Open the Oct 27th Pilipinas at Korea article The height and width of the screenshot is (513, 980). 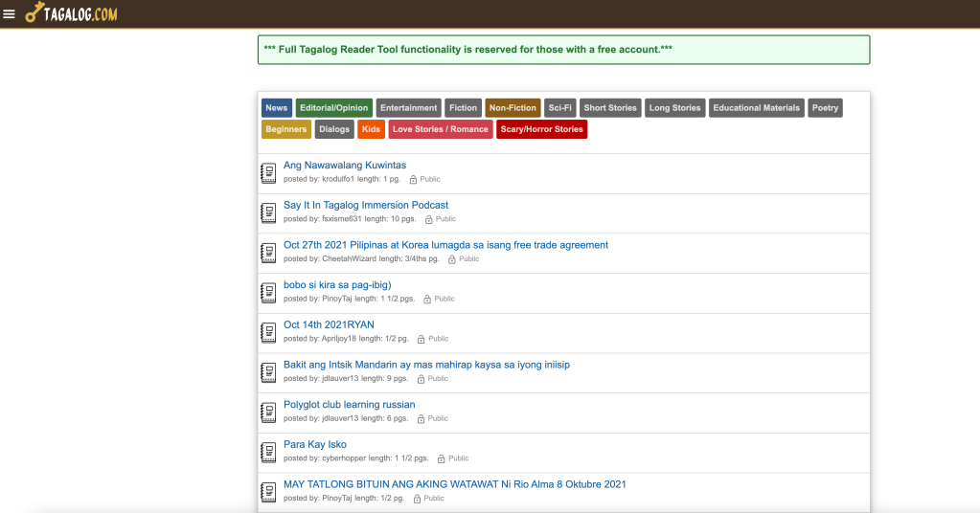[x=445, y=245]
